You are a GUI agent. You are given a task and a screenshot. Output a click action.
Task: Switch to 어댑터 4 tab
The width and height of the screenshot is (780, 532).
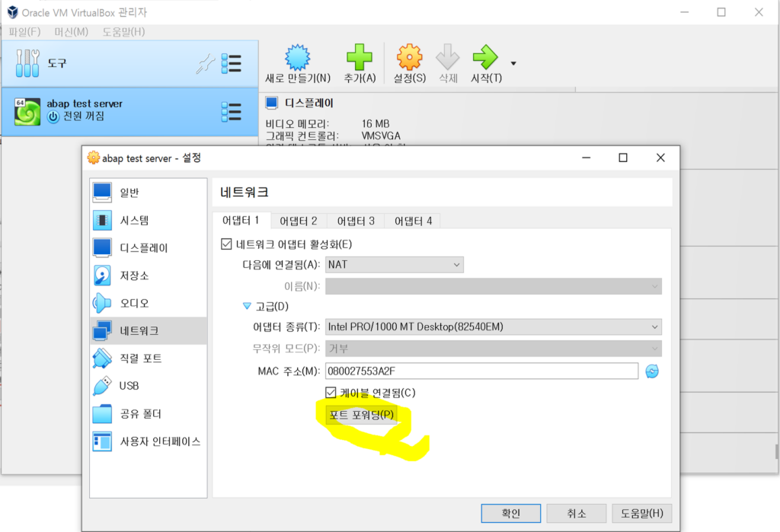click(413, 221)
